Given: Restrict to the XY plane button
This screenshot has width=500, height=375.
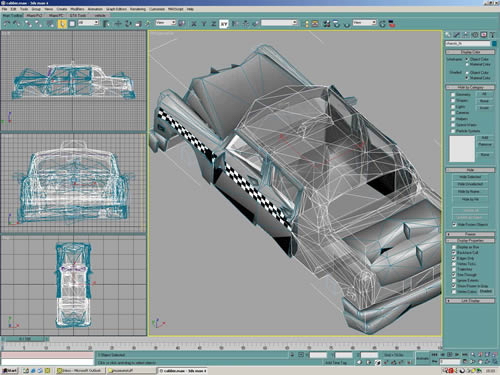Looking at the screenshot, I should (x=224, y=24).
